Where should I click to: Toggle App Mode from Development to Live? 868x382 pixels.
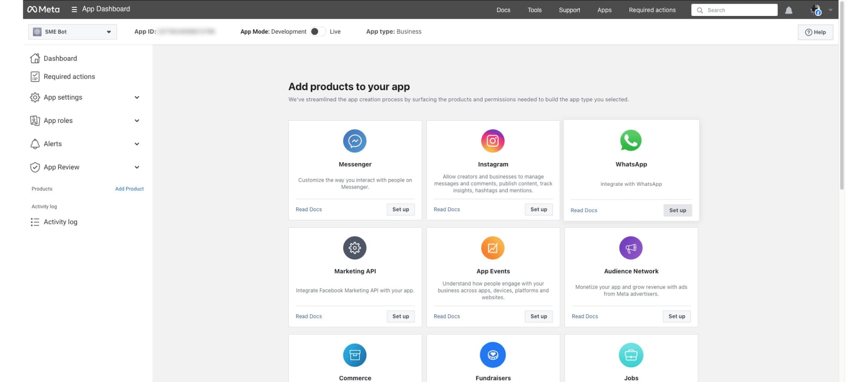(318, 31)
